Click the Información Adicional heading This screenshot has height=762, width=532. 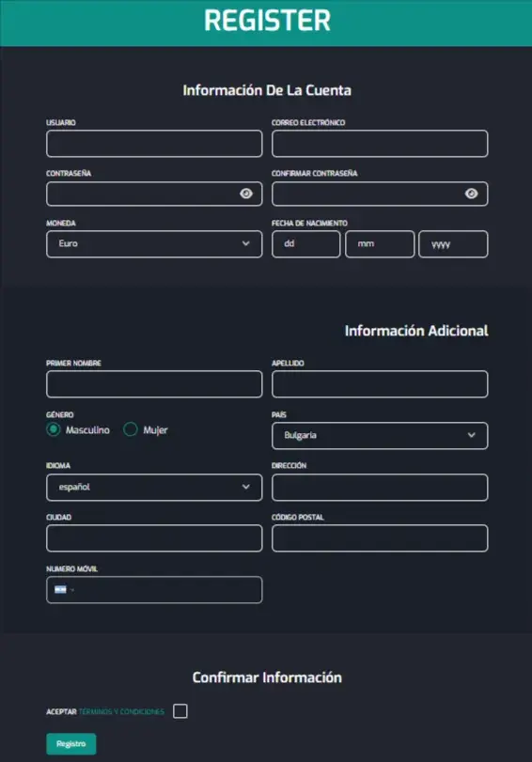point(416,331)
